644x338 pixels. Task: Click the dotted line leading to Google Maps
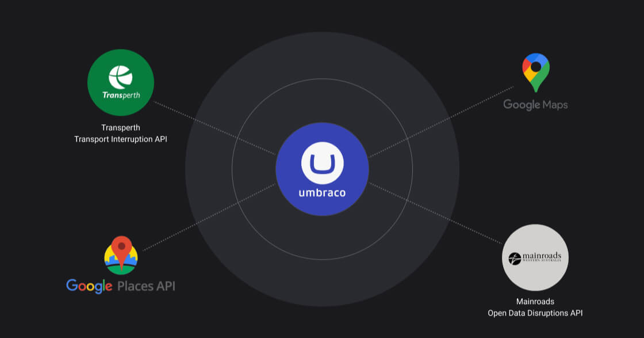click(x=443, y=121)
